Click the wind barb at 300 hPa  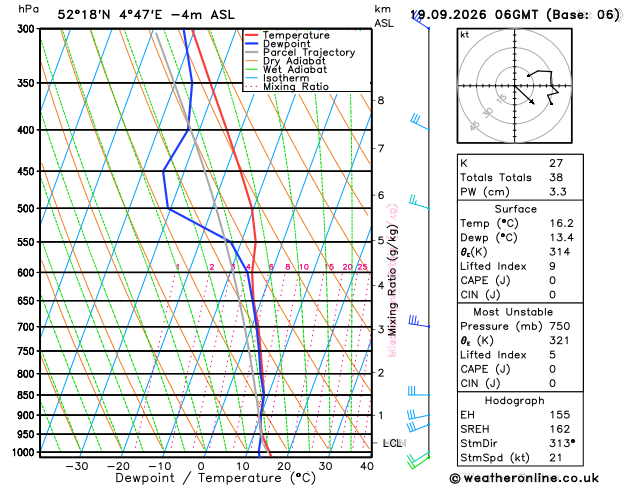[x=420, y=21]
